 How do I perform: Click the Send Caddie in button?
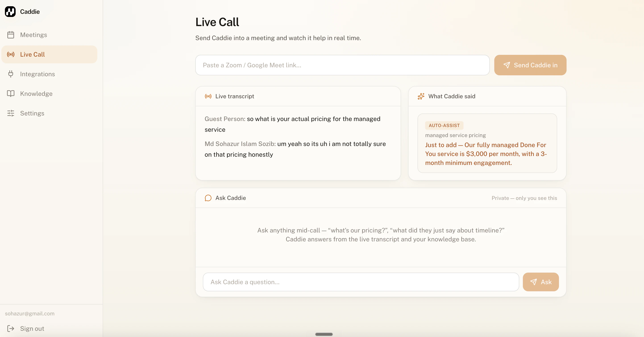[x=530, y=65]
